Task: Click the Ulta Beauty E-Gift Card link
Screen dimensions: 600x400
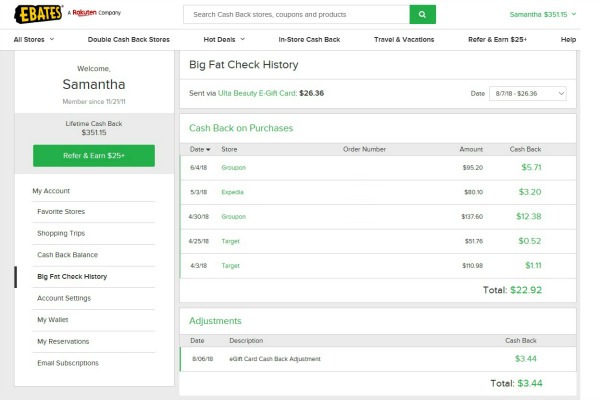Action: tap(257, 93)
